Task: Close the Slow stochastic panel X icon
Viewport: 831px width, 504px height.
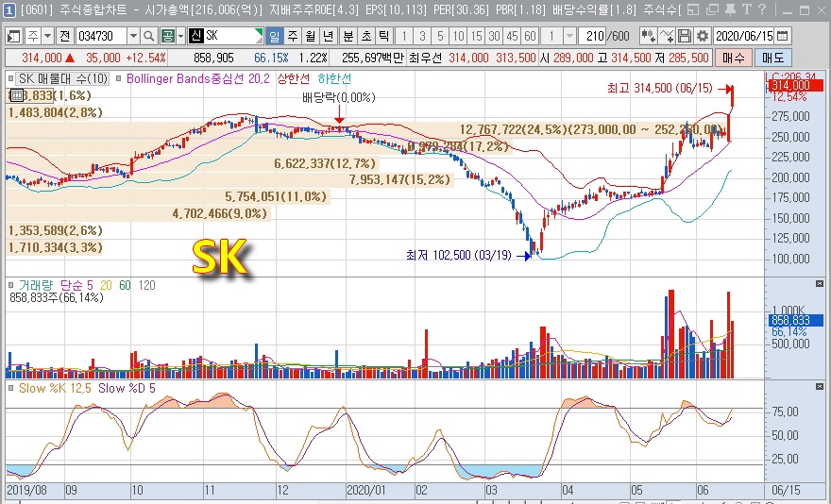Action: click(820, 387)
